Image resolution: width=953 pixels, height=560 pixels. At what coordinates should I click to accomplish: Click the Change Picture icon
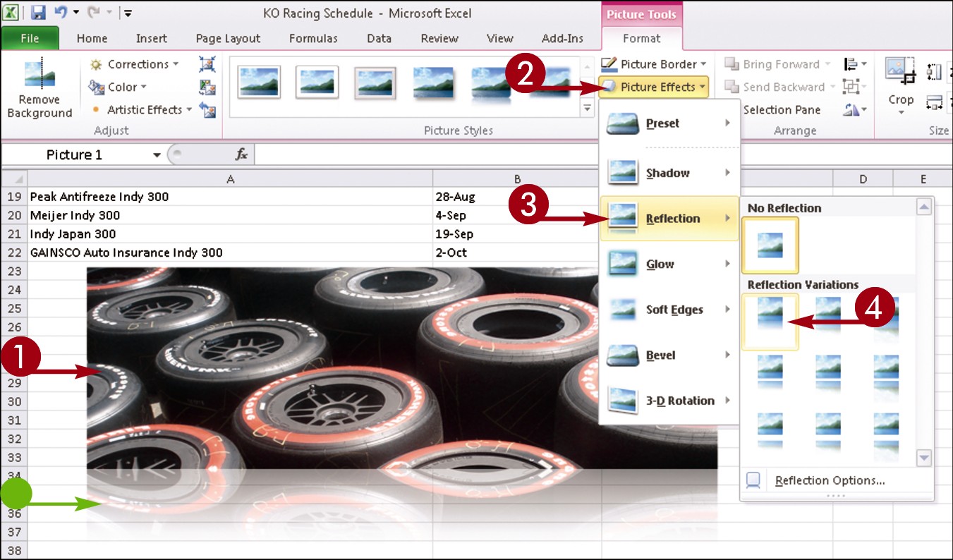point(207,87)
